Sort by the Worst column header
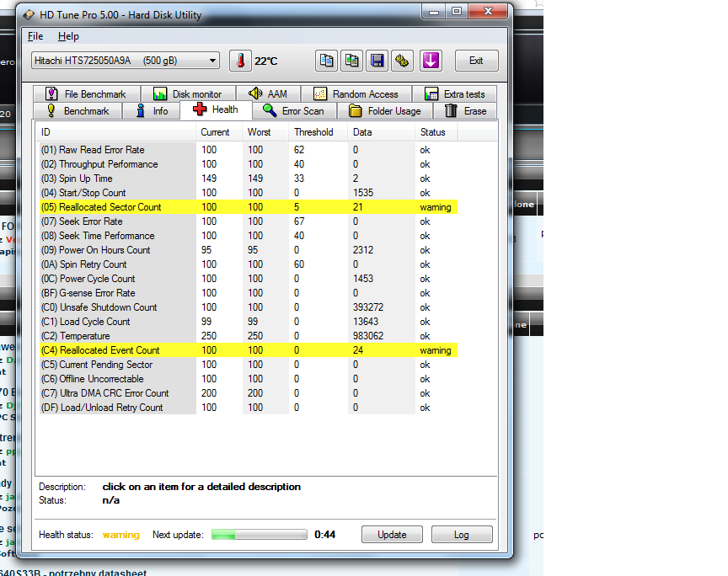The height and width of the screenshot is (576, 728). point(265,132)
